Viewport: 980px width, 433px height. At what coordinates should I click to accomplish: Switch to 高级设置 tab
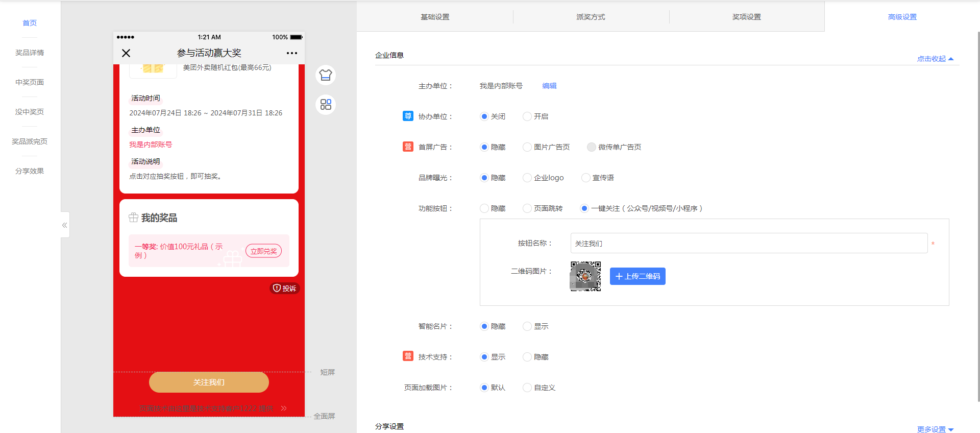902,17
